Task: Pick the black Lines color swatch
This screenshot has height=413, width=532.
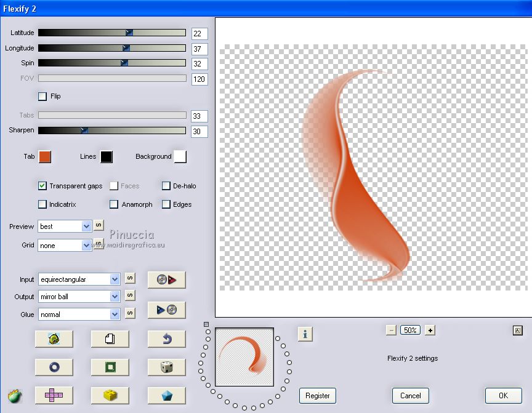Action: click(x=107, y=157)
